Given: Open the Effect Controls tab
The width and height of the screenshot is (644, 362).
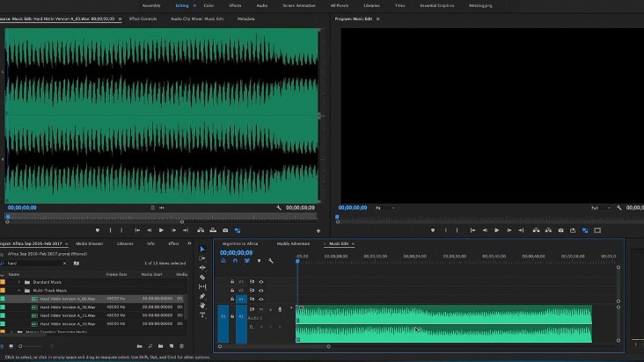Looking at the screenshot, I should [142, 18].
